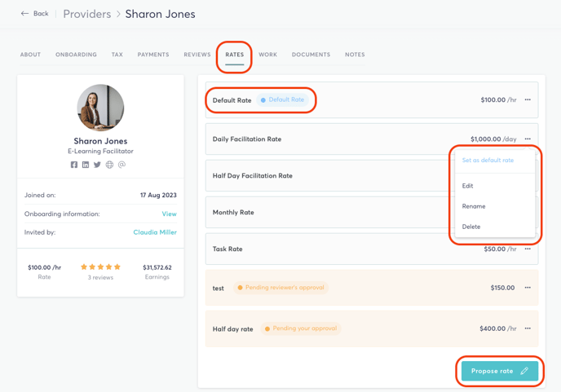Switch to the About tab
The height and width of the screenshot is (392, 561).
(30, 55)
